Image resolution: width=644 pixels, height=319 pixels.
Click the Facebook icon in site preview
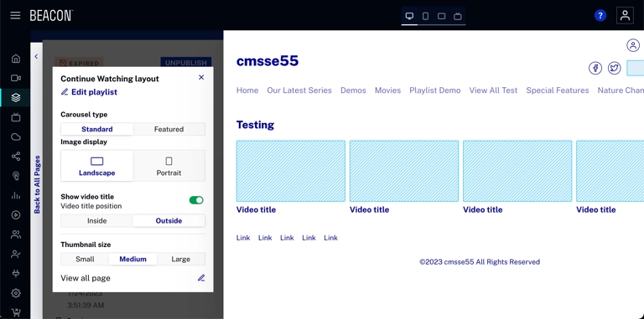tap(595, 68)
